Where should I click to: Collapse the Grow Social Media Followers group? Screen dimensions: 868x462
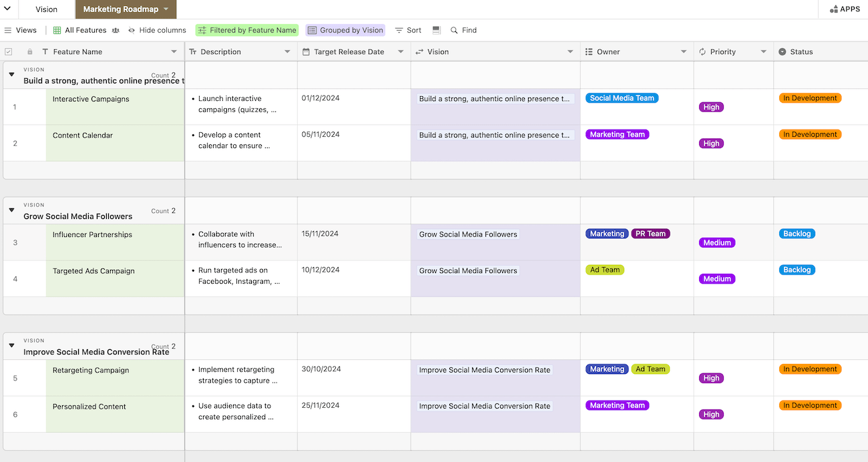tap(11, 210)
